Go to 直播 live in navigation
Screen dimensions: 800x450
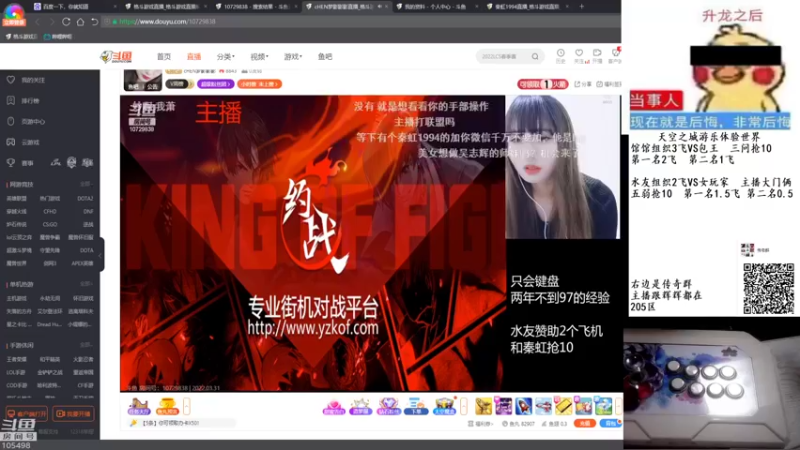pos(194,57)
